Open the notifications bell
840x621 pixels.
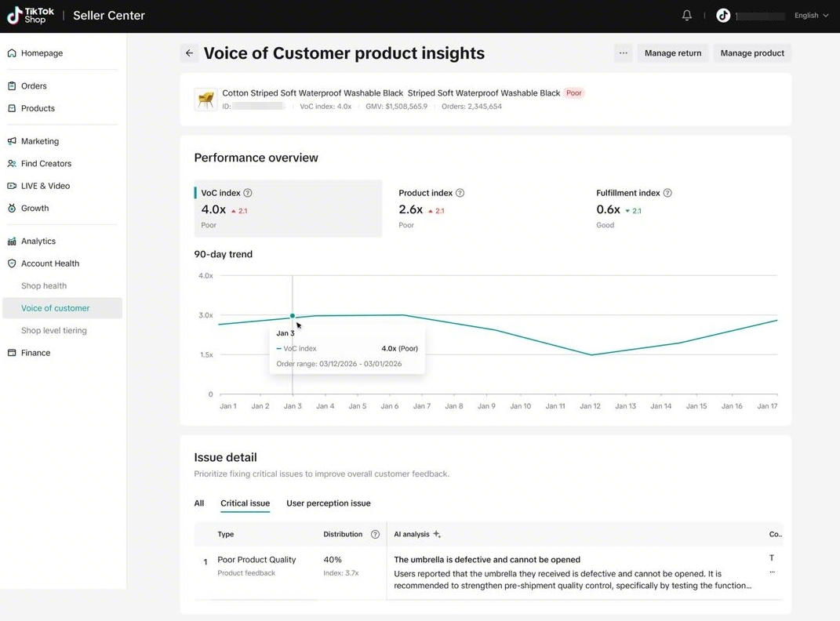coord(687,16)
